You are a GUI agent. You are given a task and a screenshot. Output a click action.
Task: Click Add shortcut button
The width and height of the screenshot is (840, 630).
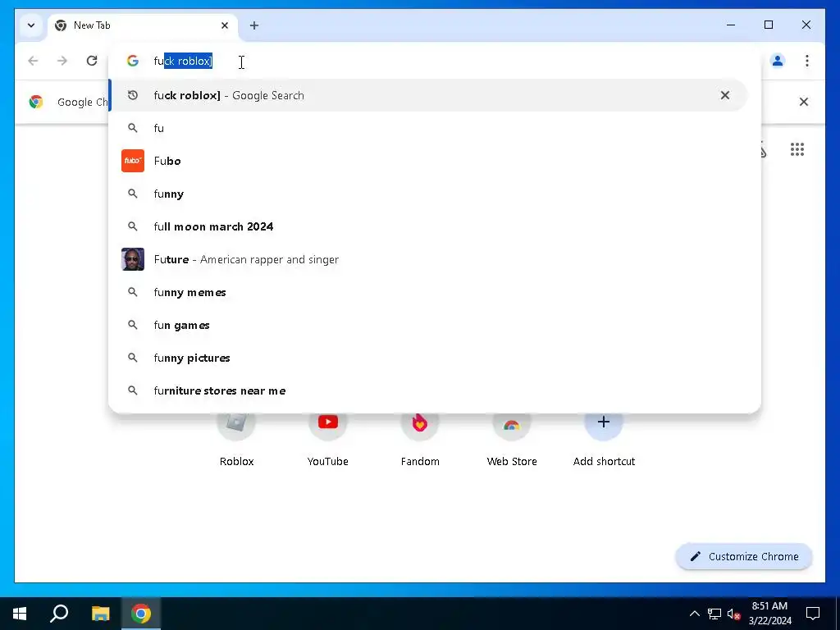tap(604, 440)
